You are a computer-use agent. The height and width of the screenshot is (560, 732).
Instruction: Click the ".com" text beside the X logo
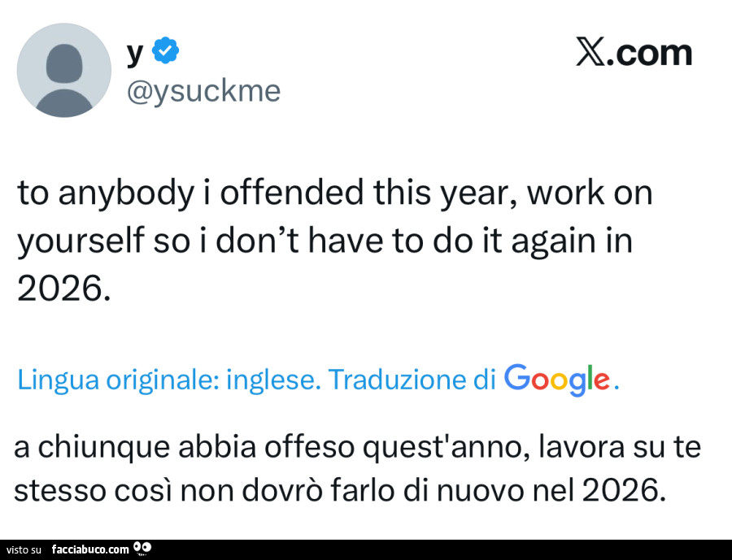pyautogui.click(x=650, y=53)
